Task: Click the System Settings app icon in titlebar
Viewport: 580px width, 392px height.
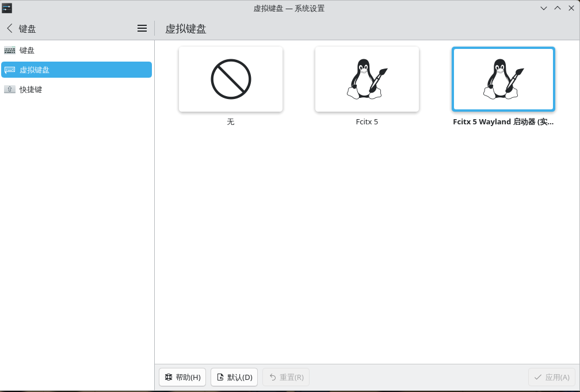Action: [x=7, y=8]
